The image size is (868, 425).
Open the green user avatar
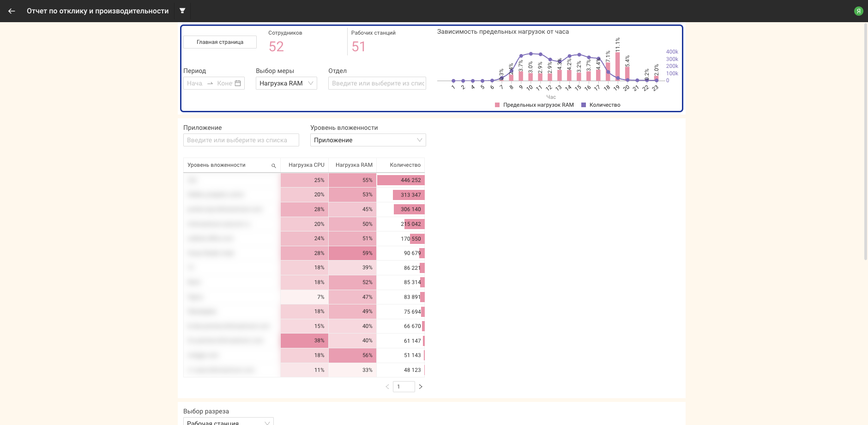coord(858,11)
